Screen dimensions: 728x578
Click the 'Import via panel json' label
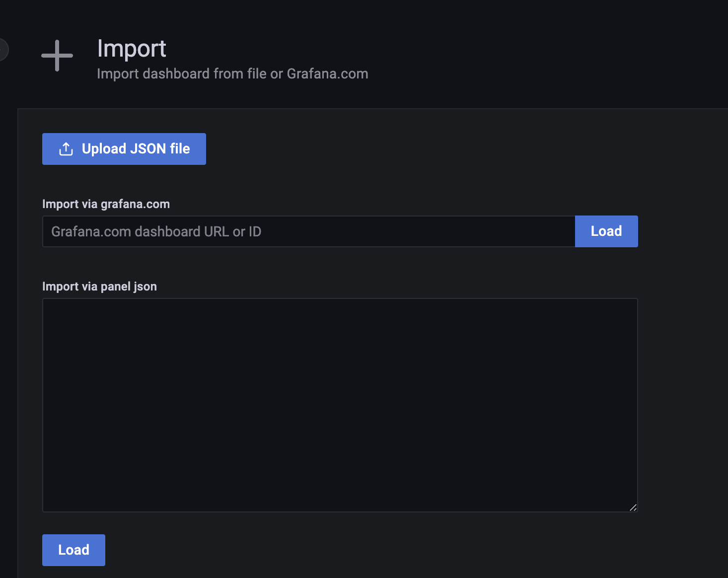(x=99, y=287)
